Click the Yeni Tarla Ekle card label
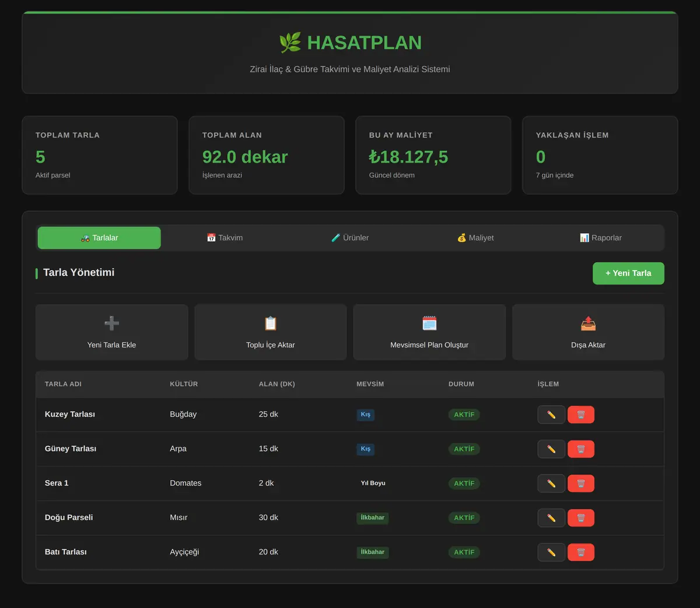The height and width of the screenshot is (608, 700). pos(111,345)
